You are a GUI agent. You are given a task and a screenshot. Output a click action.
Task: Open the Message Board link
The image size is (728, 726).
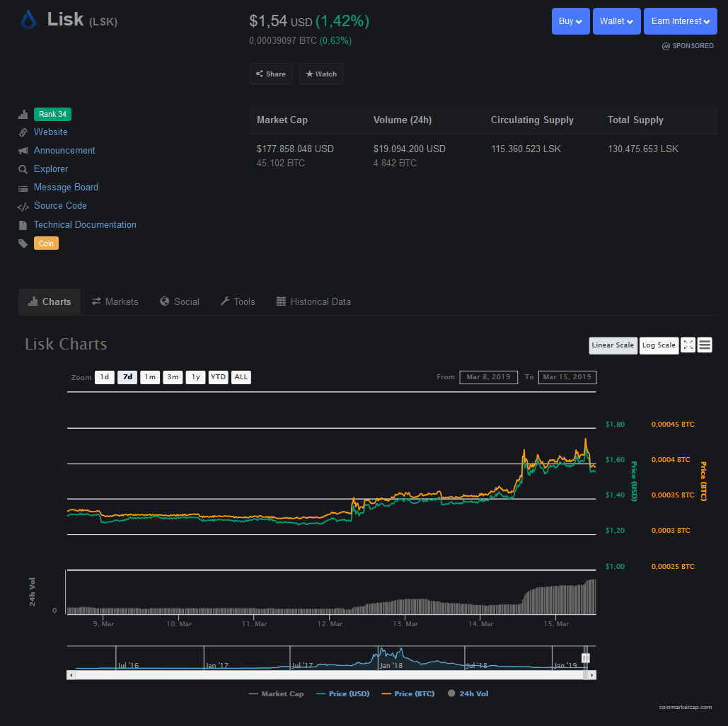tap(66, 188)
